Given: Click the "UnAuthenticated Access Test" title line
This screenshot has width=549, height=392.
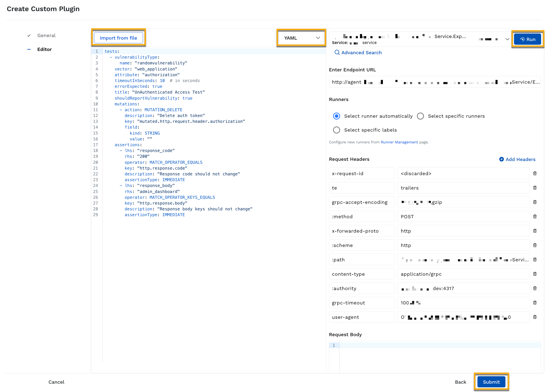Looking at the screenshot, I should [160, 92].
